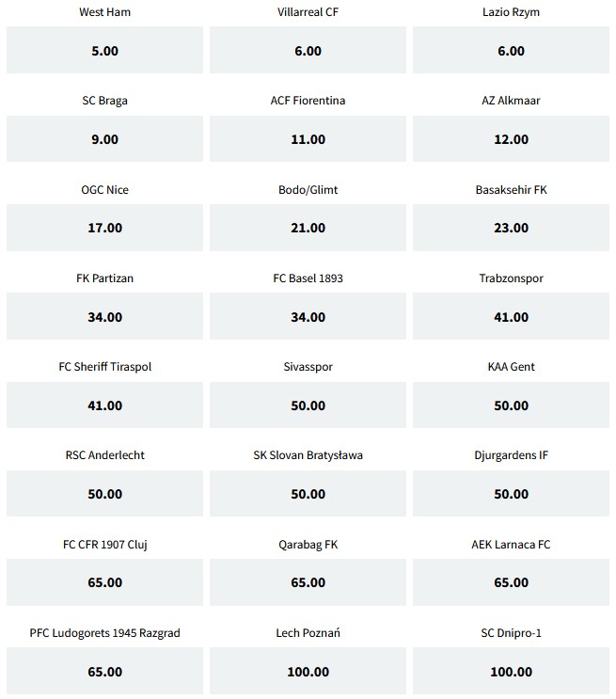The image size is (616, 699).
Task: Select KAA Gent odds button
Action: pyautogui.click(x=511, y=405)
